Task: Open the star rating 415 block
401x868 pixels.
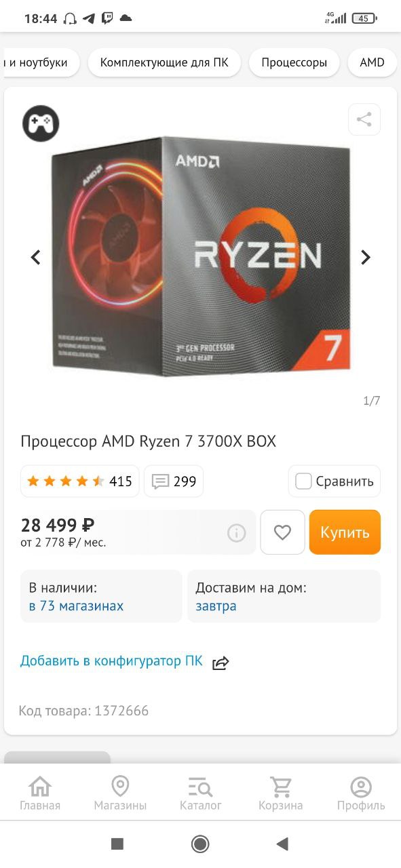Action: [x=79, y=481]
